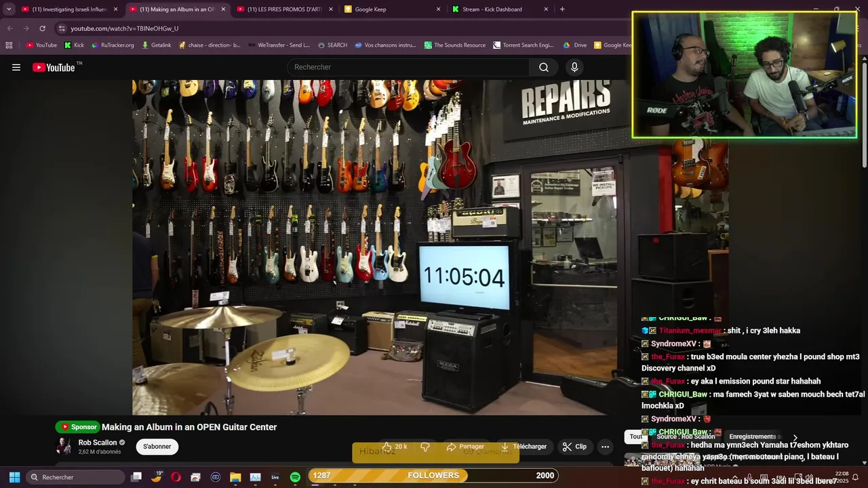Focus the Rechercher search field
The height and width of the screenshot is (488, 868).
(x=408, y=67)
